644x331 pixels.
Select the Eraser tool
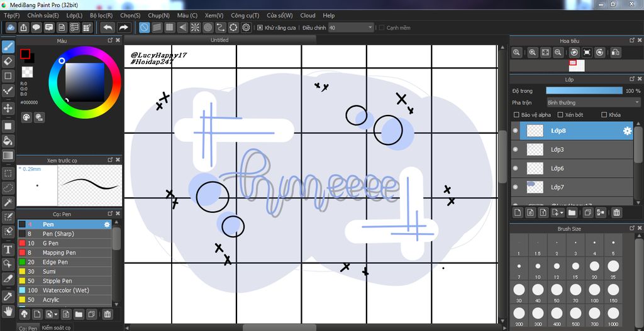click(x=8, y=61)
